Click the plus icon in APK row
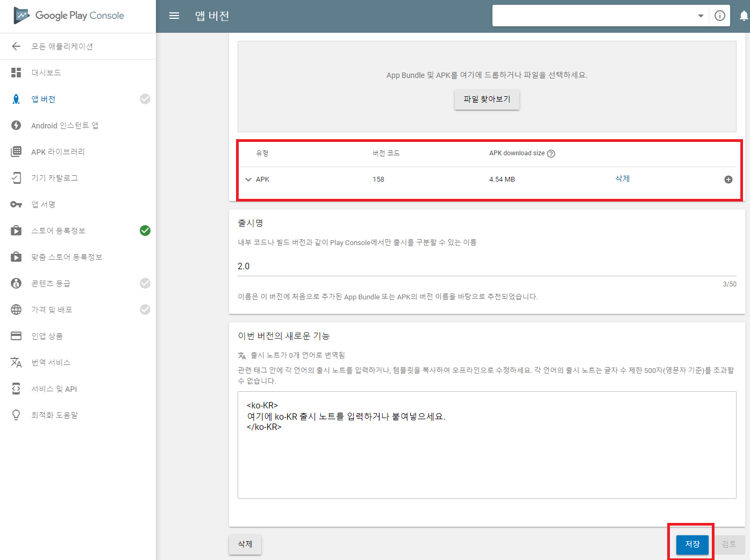The height and width of the screenshot is (560, 750). tap(728, 180)
